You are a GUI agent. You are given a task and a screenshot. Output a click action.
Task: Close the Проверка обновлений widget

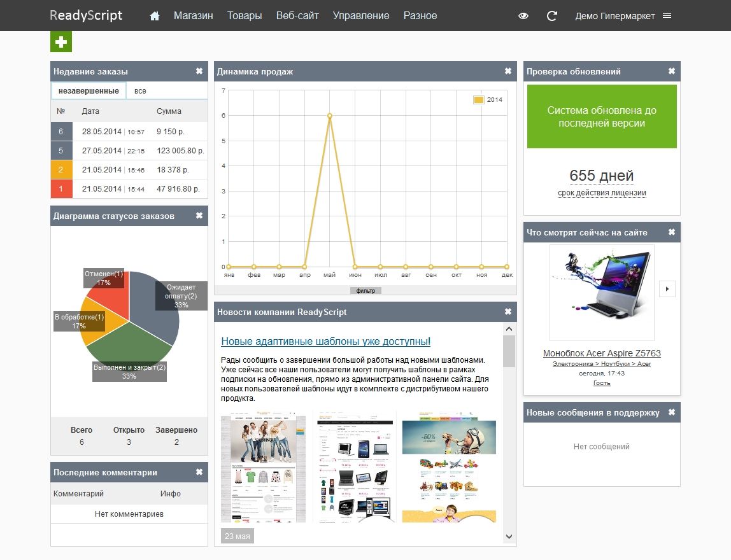pos(672,71)
